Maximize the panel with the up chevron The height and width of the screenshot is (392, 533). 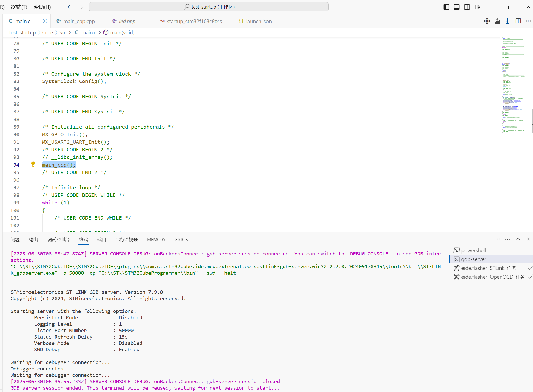[x=518, y=239]
